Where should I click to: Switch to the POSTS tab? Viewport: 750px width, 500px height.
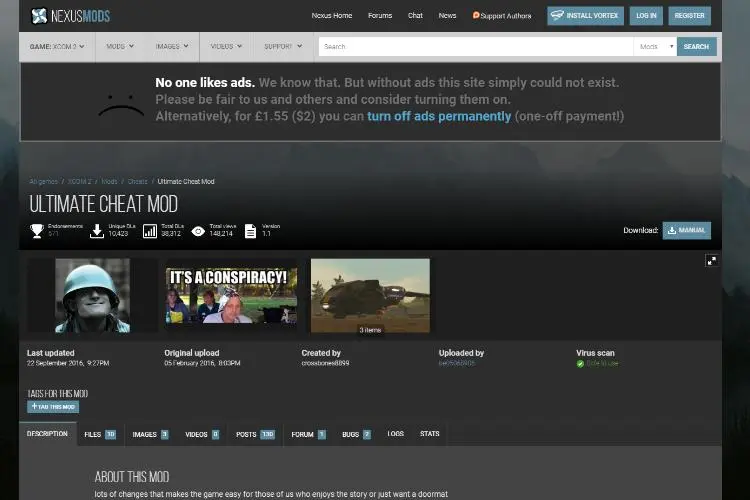click(x=255, y=434)
